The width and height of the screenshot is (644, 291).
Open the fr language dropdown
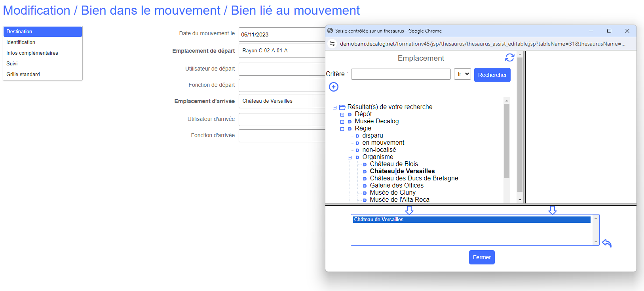pos(462,74)
